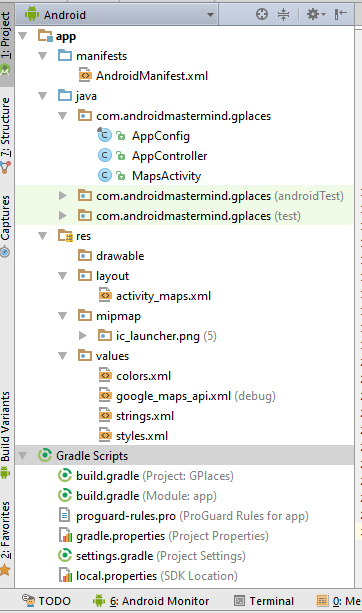Select activity_maps.xml layout file
This screenshot has height=613, width=362.
(x=163, y=296)
